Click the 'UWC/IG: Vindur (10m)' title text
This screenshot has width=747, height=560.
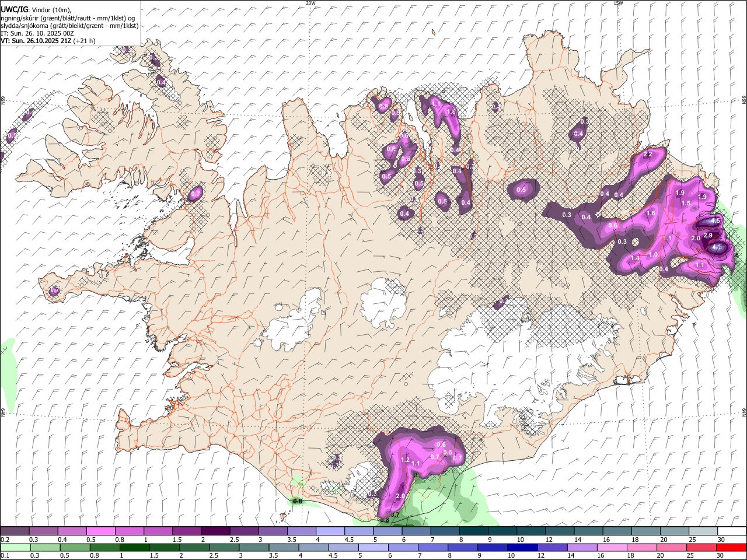36,9
